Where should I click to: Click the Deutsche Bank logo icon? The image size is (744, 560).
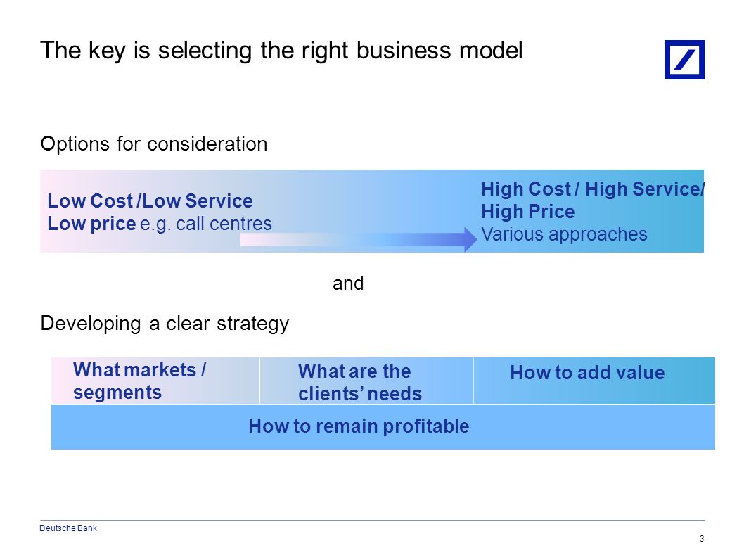pyautogui.click(x=684, y=60)
